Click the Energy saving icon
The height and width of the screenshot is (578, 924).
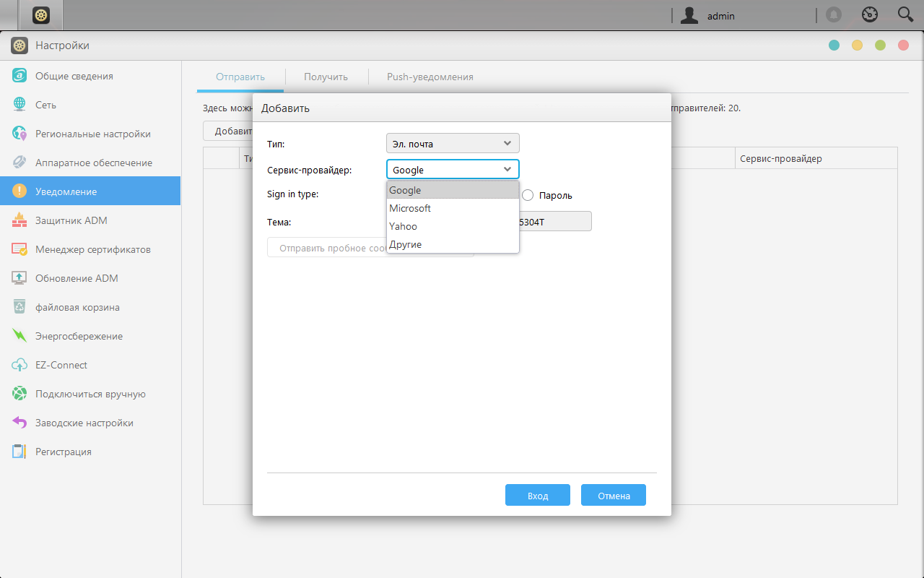click(19, 336)
